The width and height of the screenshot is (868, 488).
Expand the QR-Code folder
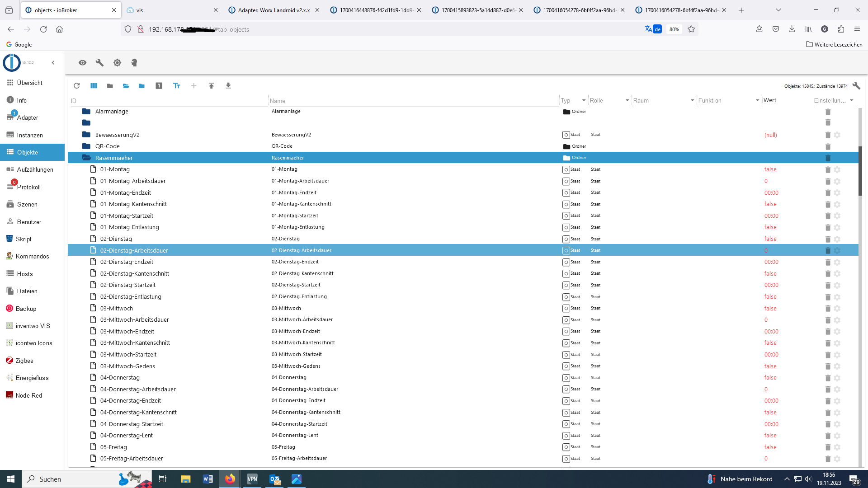tap(86, 146)
